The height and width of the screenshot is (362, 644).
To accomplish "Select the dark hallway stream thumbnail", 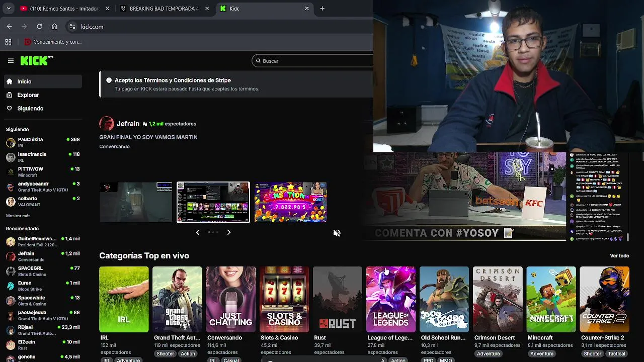I will 136,202.
